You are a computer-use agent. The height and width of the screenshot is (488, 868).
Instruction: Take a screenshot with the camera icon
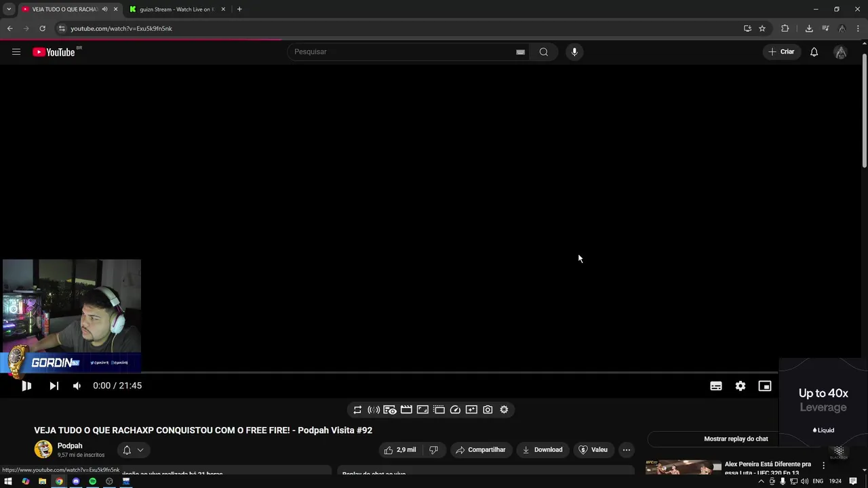point(488,409)
